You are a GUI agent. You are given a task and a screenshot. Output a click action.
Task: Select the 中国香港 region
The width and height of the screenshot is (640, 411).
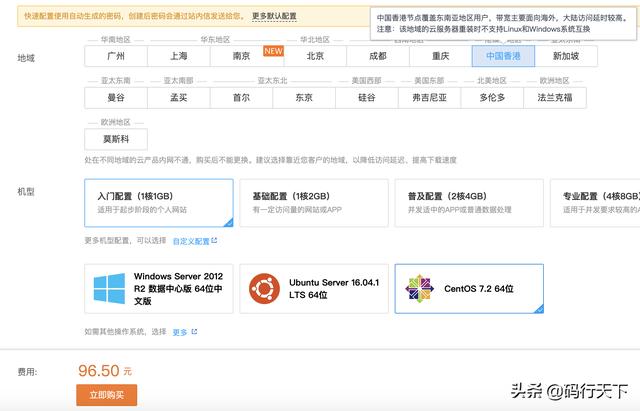pos(503,56)
